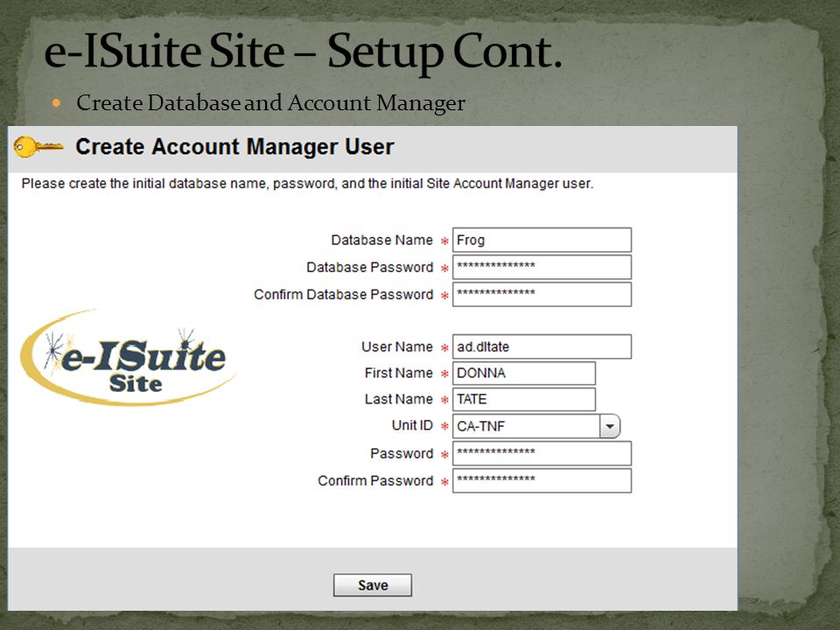Click the 'User Name' label
This screenshot has height=630, width=840.
(x=397, y=346)
